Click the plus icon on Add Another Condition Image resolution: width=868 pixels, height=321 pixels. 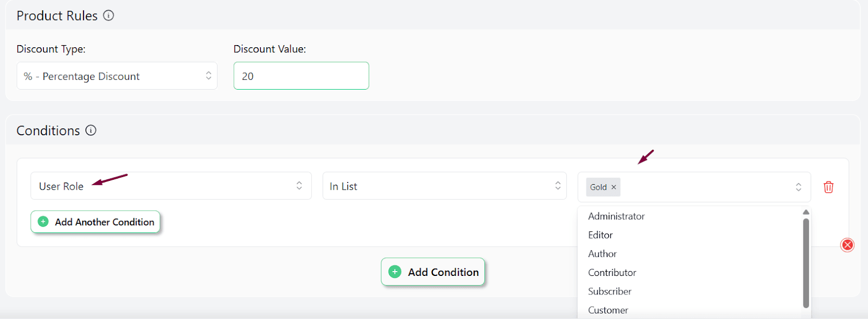pyautogui.click(x=43, y=222)
